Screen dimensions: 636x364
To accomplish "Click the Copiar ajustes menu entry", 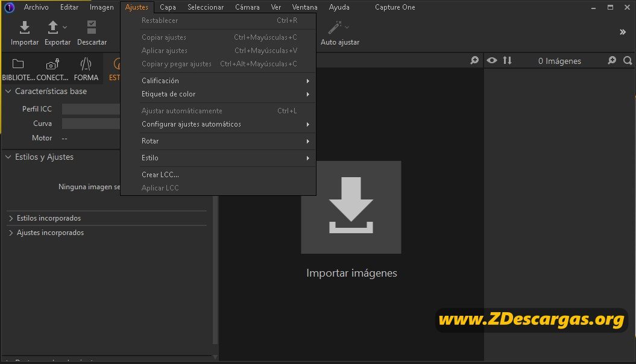I will (x=218, y=37).
